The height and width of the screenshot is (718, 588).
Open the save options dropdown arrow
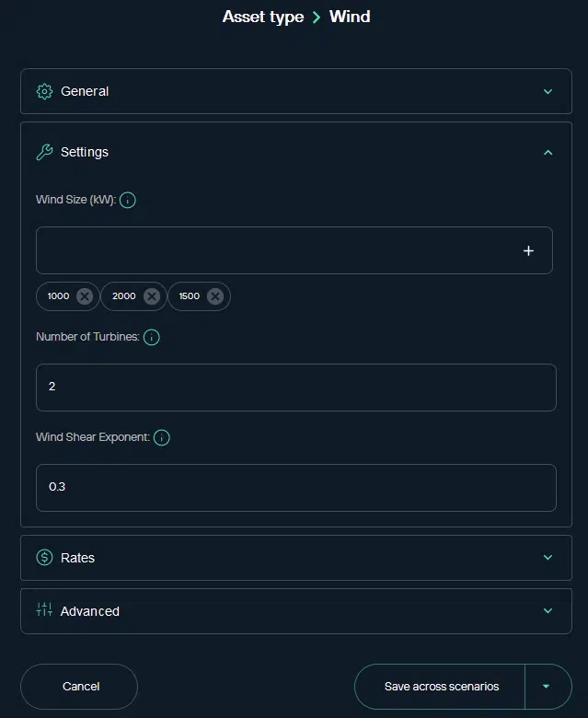[x=546, y=687]
